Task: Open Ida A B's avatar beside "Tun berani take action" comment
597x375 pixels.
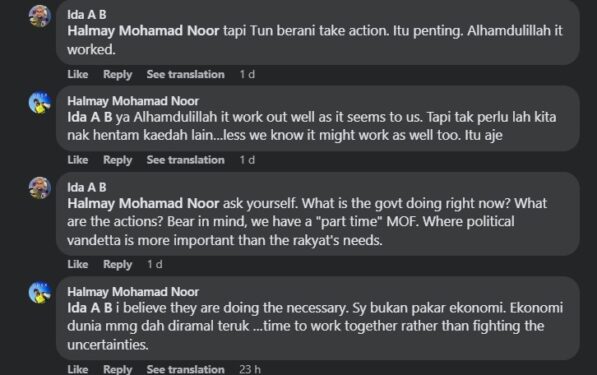Action: [x=40, y=16]
